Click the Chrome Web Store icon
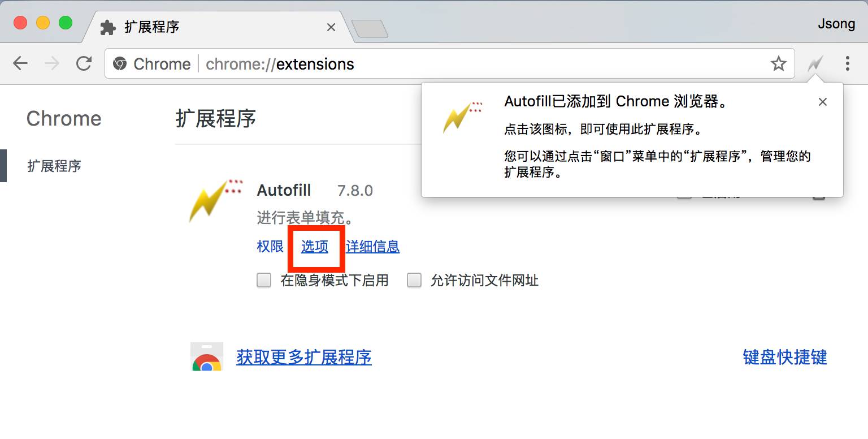The image size is (868, 439). (x=207, y=356)
